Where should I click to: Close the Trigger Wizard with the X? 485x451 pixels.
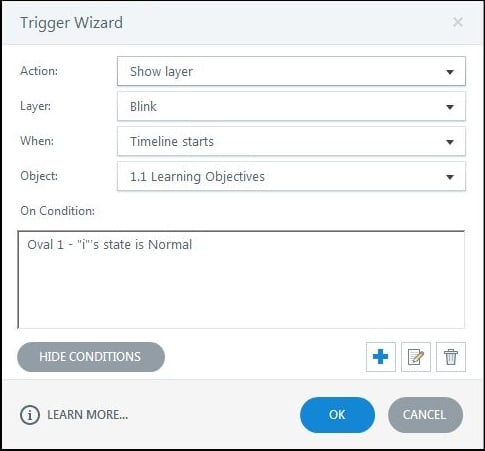tap(458, 22)
